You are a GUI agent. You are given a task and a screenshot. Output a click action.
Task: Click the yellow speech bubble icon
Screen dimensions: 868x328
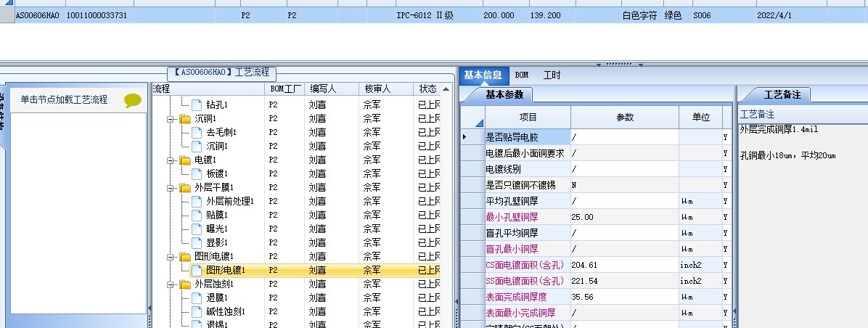pyautogui.click(x=132, y=101)
